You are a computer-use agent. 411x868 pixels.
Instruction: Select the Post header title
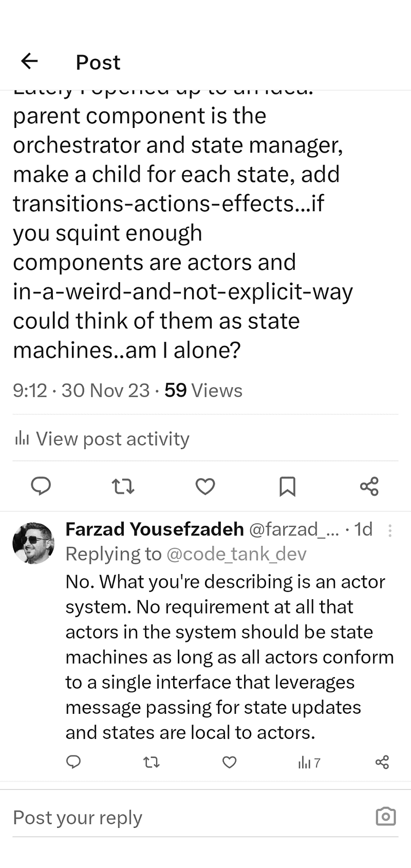[98, 62]
